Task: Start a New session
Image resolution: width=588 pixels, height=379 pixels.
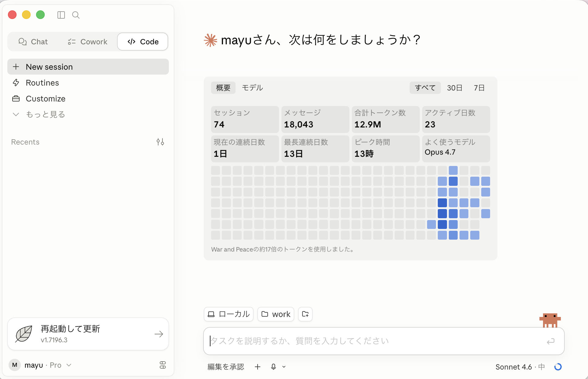Action: click(88, 67)
